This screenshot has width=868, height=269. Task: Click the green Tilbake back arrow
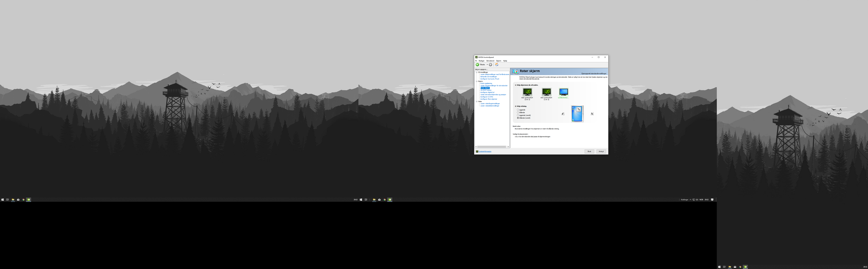click(x=477, y=65)
